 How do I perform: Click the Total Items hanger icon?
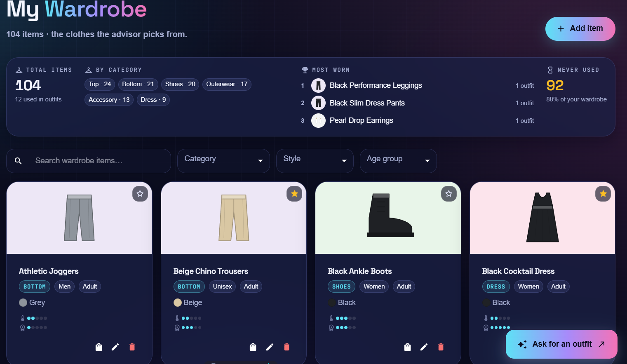19,70
